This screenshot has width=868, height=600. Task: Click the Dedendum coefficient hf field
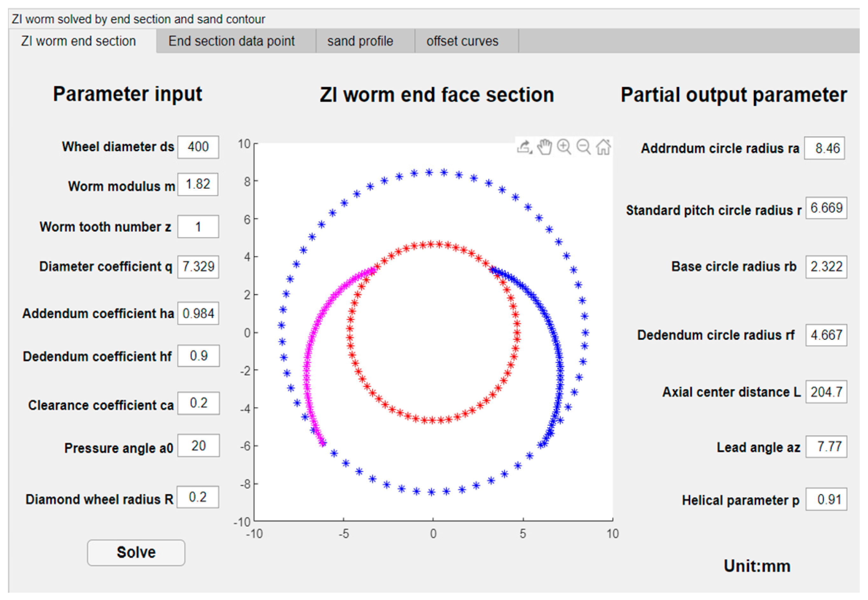coord(198,356)
